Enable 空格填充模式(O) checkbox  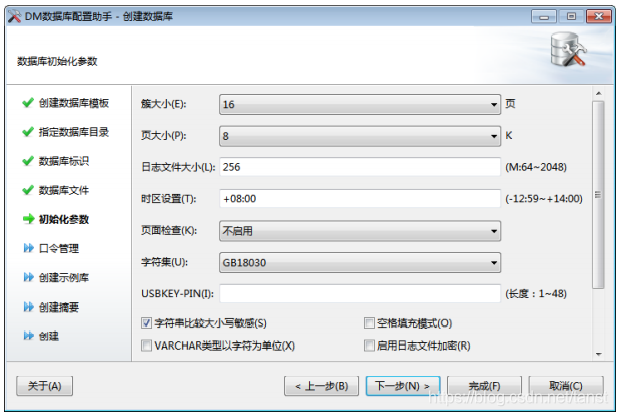[369, 323]
